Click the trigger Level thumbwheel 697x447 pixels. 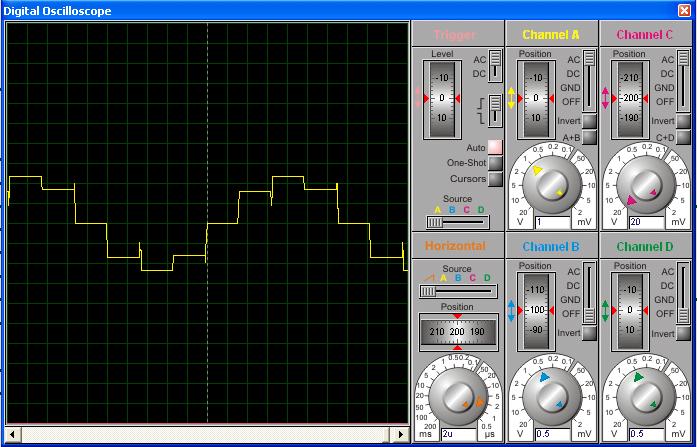(x=442, y=99)
